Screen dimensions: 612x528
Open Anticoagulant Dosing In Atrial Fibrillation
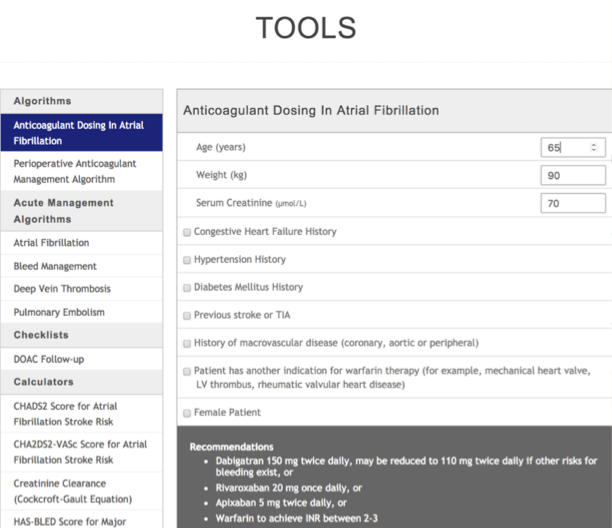tap(80, 133)
